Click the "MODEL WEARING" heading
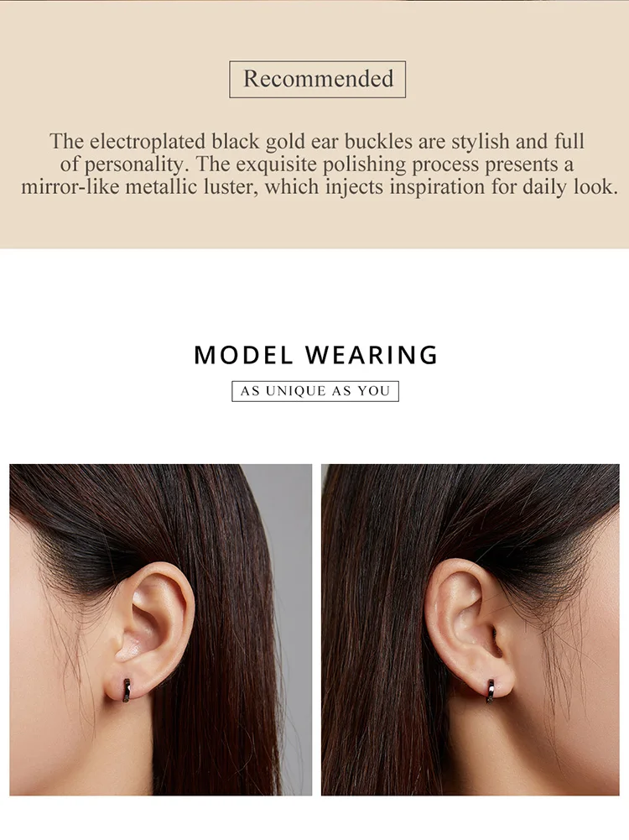 (316, 355)
